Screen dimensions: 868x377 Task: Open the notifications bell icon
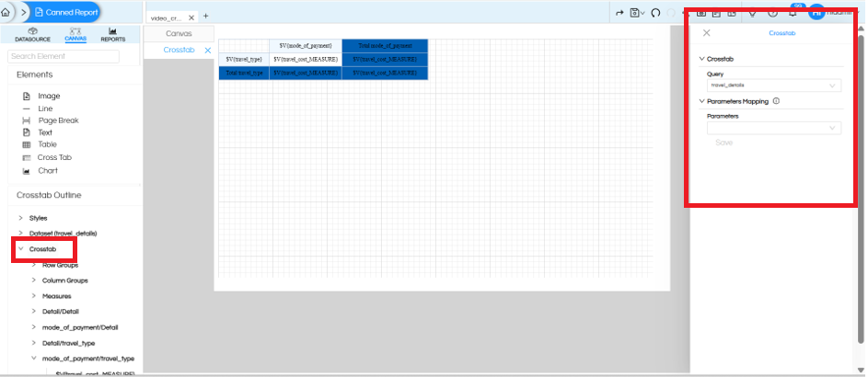[x=793, y=13]
